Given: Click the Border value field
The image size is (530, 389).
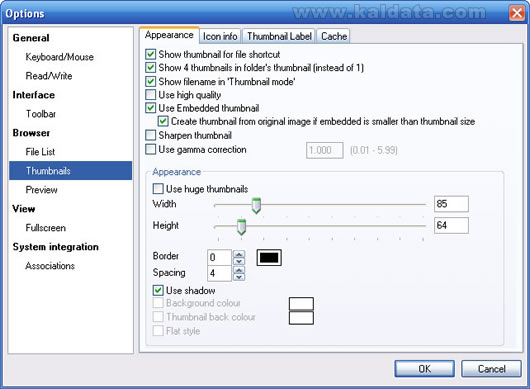Looking at the screenshot, I should tap(219, 258).
